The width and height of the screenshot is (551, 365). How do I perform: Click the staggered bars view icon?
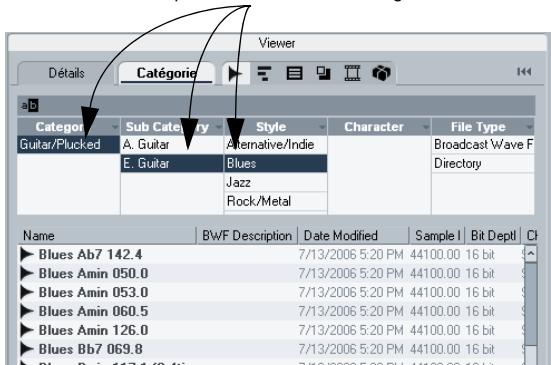pos(264,73)
